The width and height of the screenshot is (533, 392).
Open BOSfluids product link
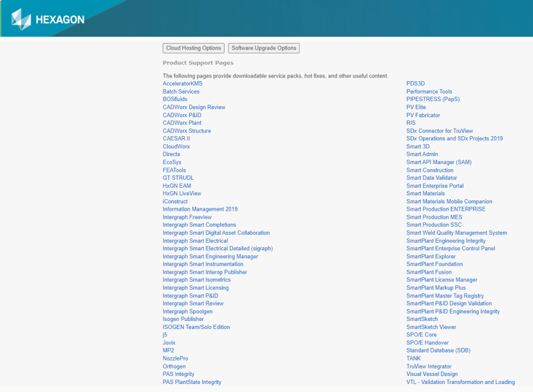click(175, 99)
